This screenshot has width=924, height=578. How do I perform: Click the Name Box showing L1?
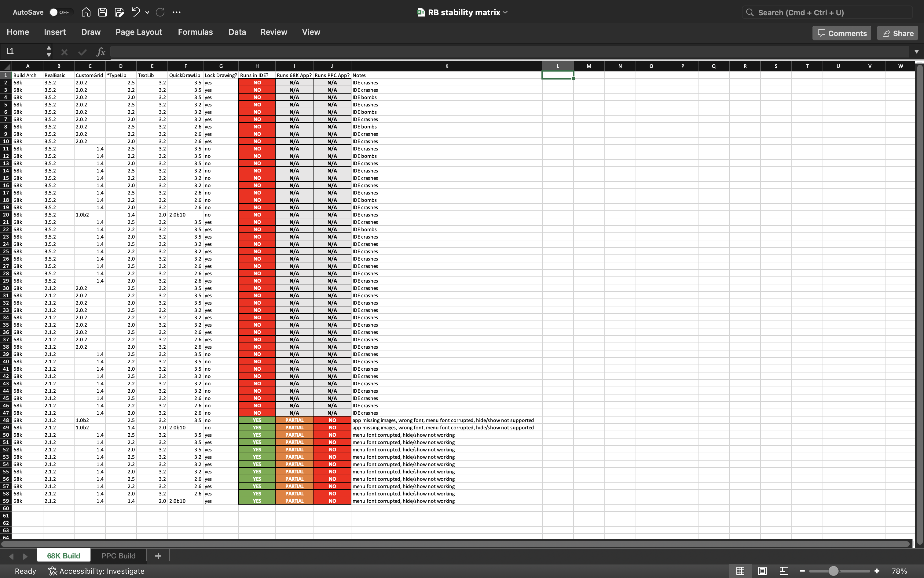[23, 51]
